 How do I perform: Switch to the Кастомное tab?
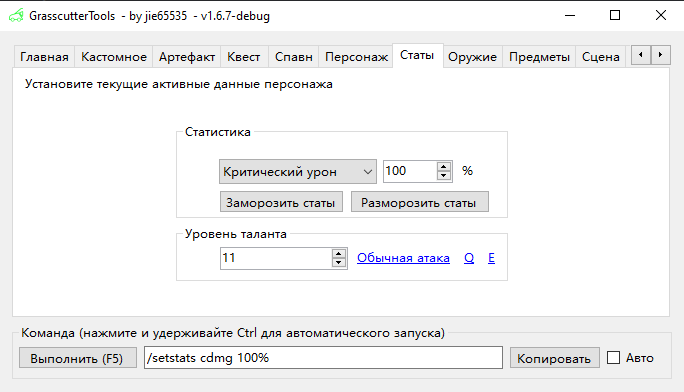[114, 57]
